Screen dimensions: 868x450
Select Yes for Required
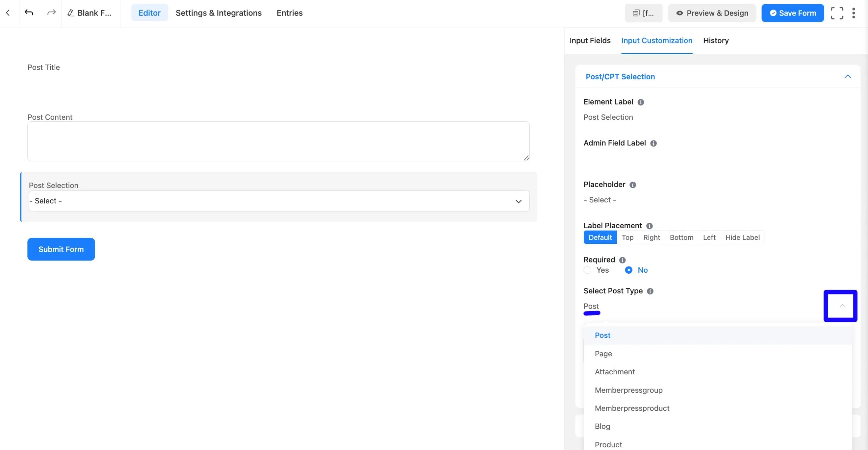[x=588, y=270]
